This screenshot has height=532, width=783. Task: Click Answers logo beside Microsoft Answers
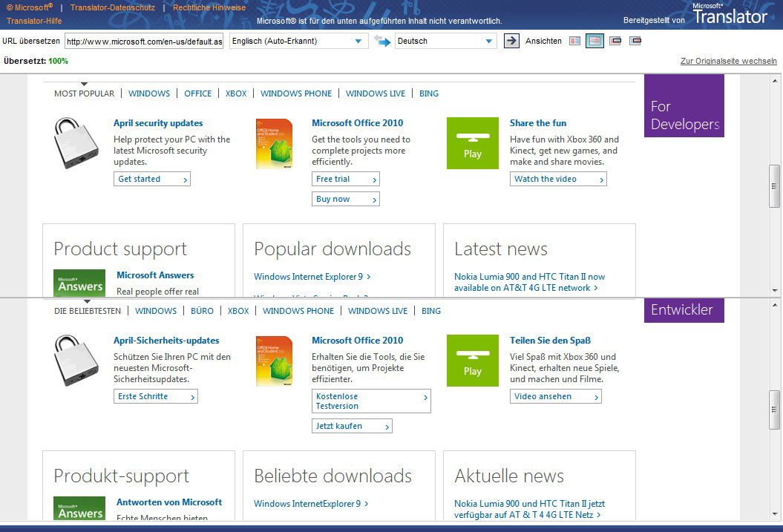79,283
